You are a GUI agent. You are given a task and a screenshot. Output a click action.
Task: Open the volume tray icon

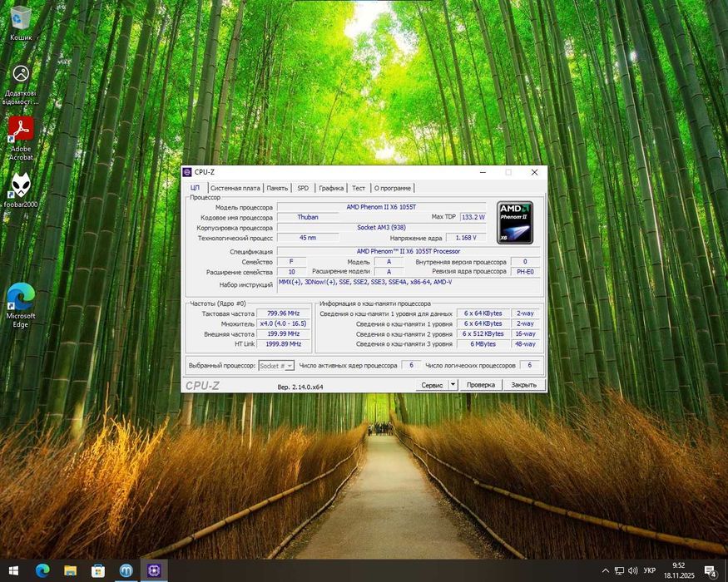633,570
